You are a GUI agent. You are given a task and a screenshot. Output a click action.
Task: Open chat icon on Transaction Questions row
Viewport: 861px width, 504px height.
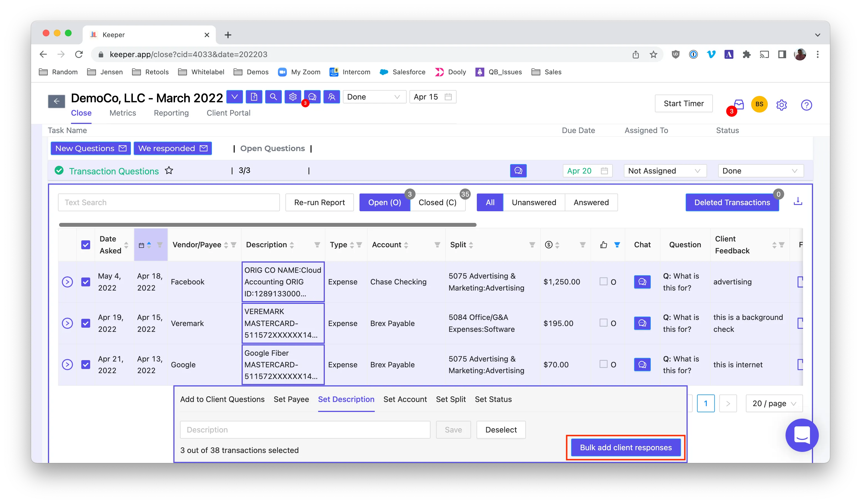[x=518, y=171]
